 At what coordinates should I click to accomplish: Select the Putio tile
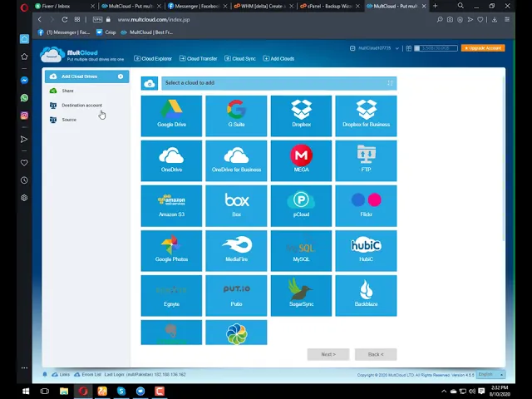(x=236, y=296)
